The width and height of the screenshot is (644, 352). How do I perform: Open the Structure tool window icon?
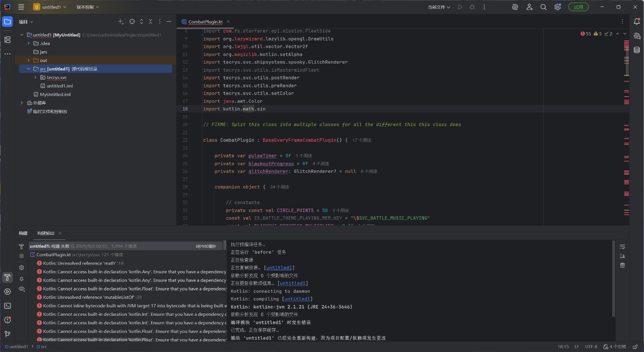point(7,39)
